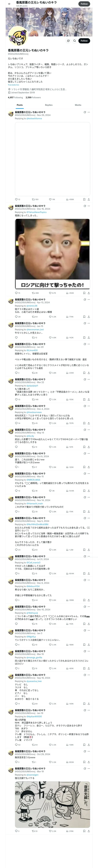The height and width of the screenshot is (868, 98).
Task: Open more menu on the May 14 post
Action: pos(89,430)
